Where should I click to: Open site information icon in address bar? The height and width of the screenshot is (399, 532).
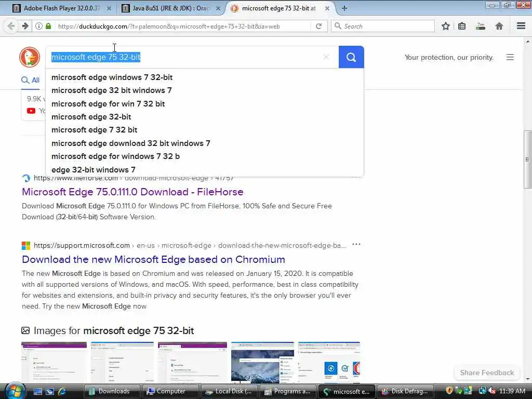[39, 26]
